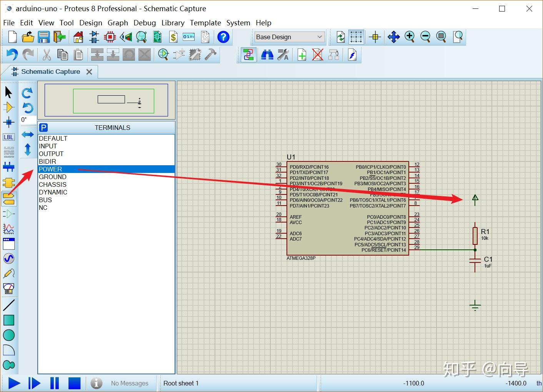
Task: Click the rotation angle input field
Action: point(28,120)
